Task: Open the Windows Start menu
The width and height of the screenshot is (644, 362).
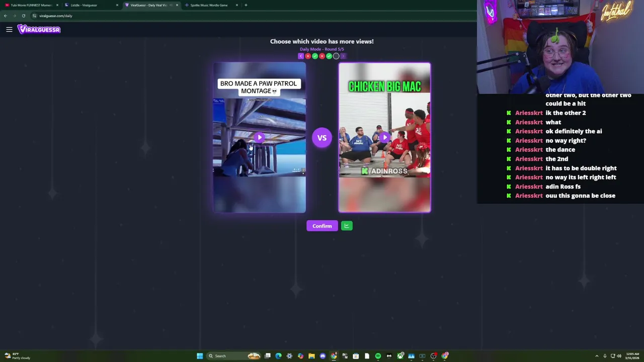Action: pyautogui.click(x=200, y=356)
